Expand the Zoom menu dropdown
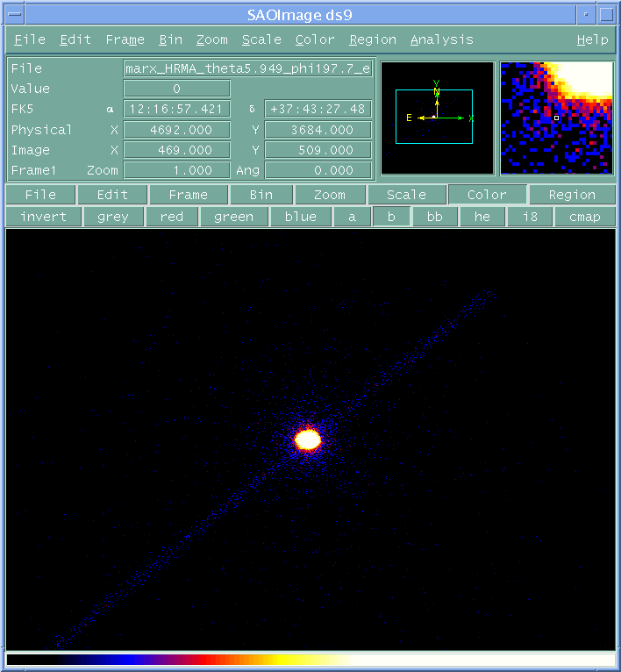 [x=211, y=39]
